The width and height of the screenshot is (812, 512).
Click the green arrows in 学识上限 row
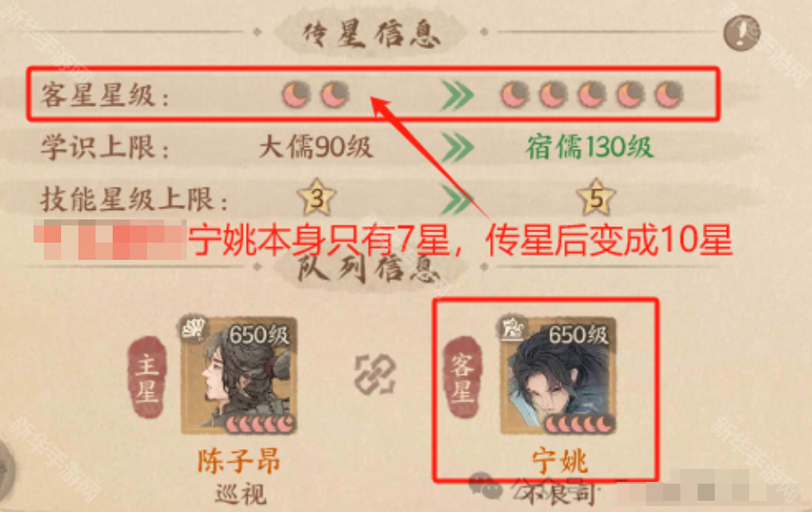[x=458, y=147]
